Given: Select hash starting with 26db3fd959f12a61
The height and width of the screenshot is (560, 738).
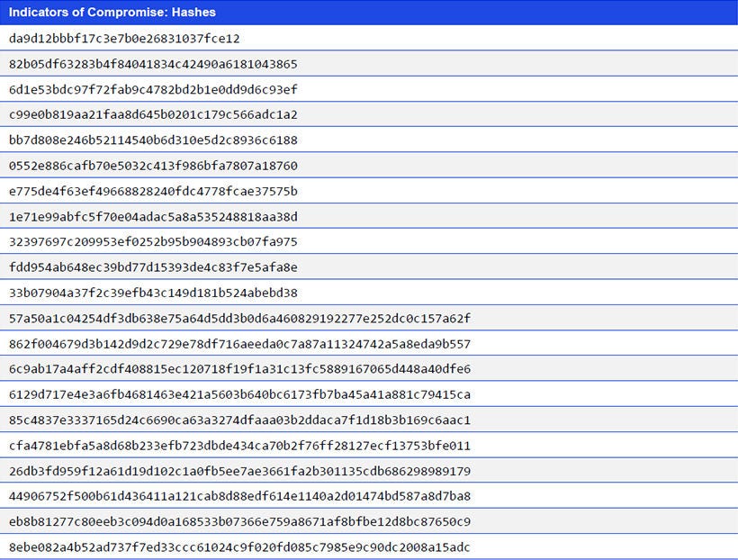Looking at the screenshot, I should click(239, 471).
